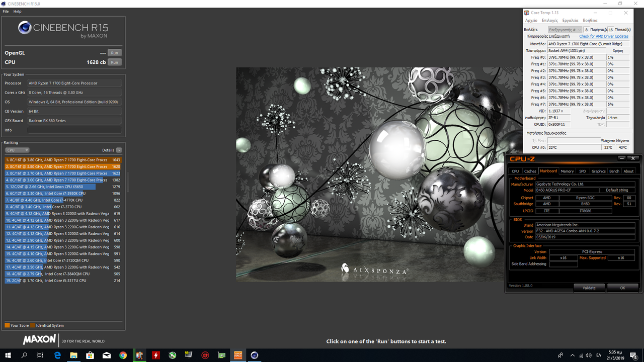The height and width of the screenshot is (362, 644).
Task: Open Core Temp Αρχείο menu
Action: click(x=531, y=21)
